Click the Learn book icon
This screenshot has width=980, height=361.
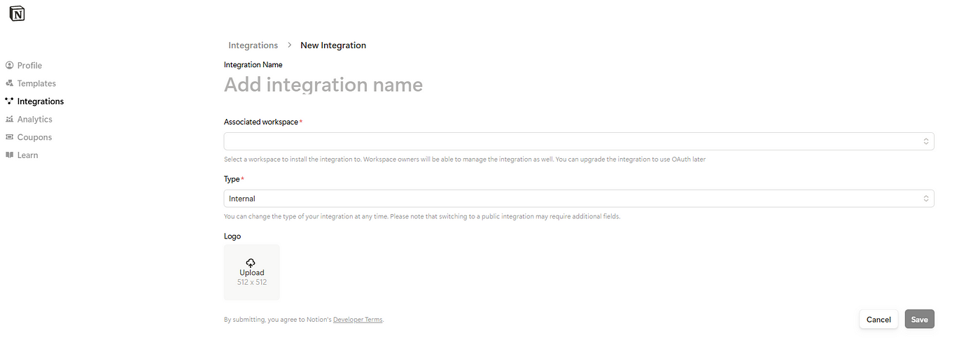(9, 155)
